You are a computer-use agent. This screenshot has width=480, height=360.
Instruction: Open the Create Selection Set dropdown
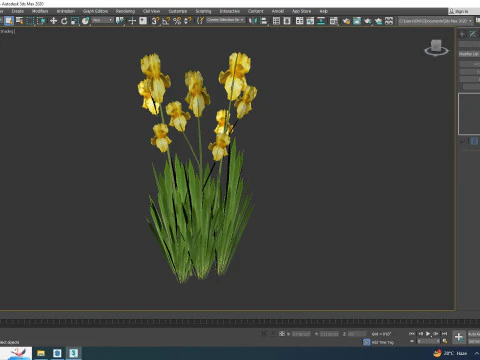click(225, 20)
